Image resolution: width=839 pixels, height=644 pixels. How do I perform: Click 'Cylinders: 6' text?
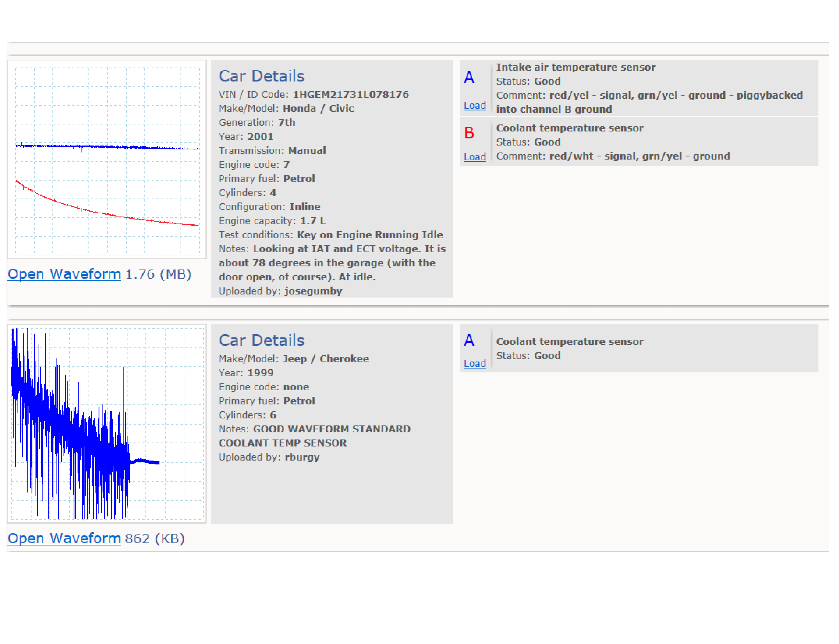[248, 415]
